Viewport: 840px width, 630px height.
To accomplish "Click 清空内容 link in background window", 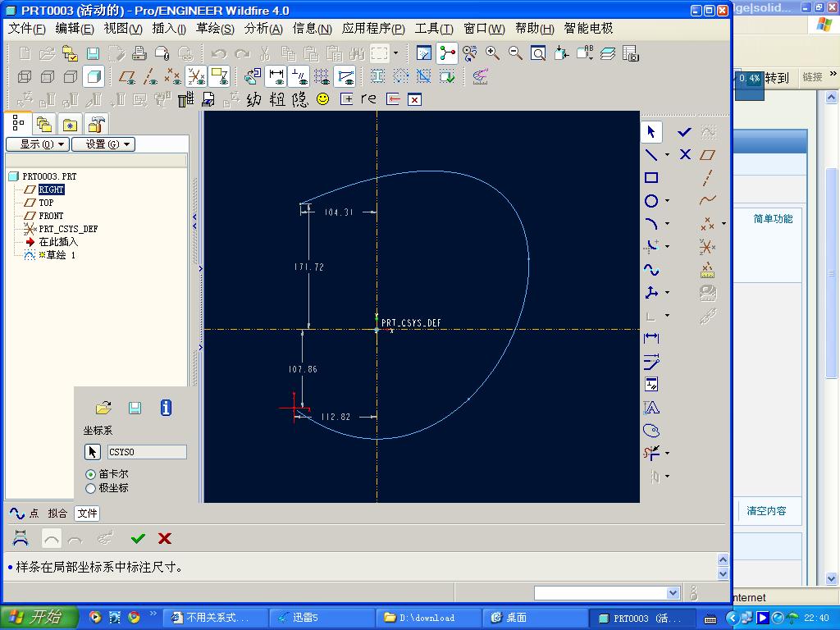I will [767, 511].
